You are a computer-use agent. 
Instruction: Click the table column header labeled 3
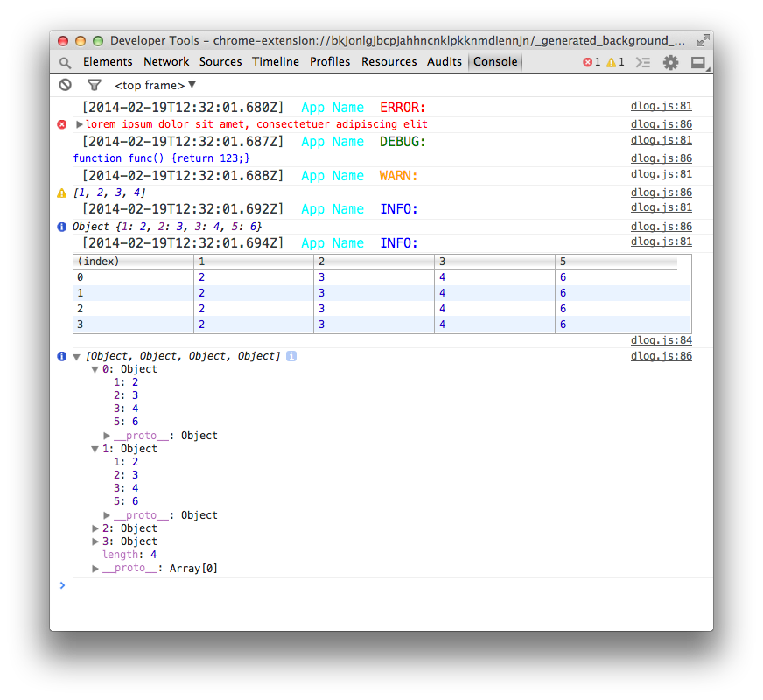coord(495,262)
